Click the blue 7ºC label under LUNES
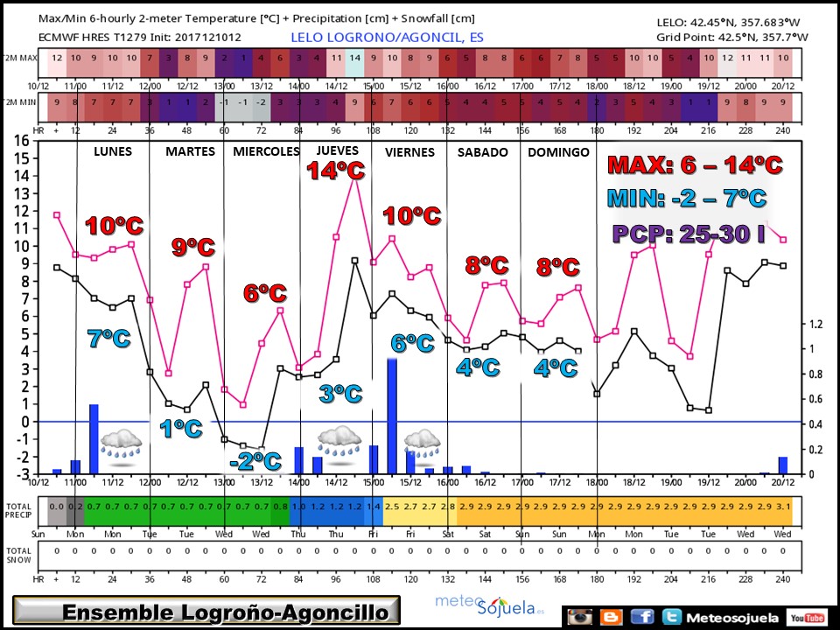This screenshot has height=630, width=840. point(108,339)
